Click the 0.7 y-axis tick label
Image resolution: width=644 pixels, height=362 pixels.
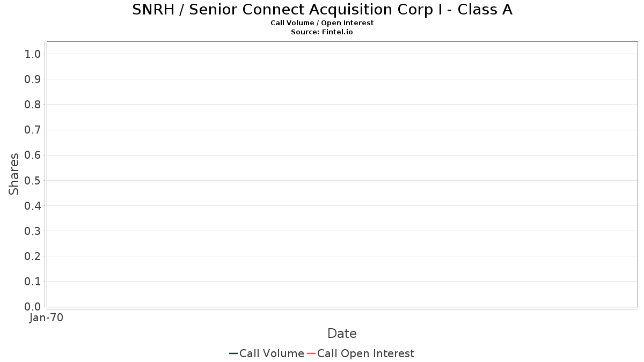click(33, 130)
